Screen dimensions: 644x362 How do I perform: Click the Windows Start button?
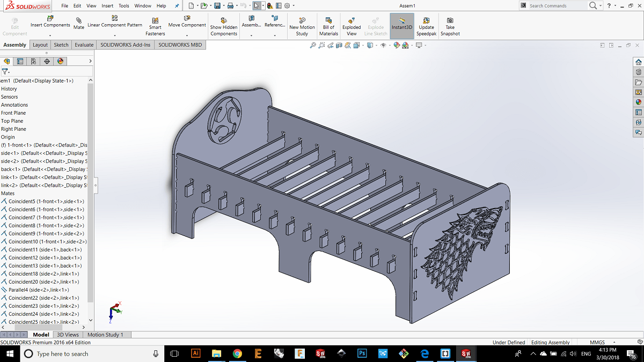pos(10,354)
